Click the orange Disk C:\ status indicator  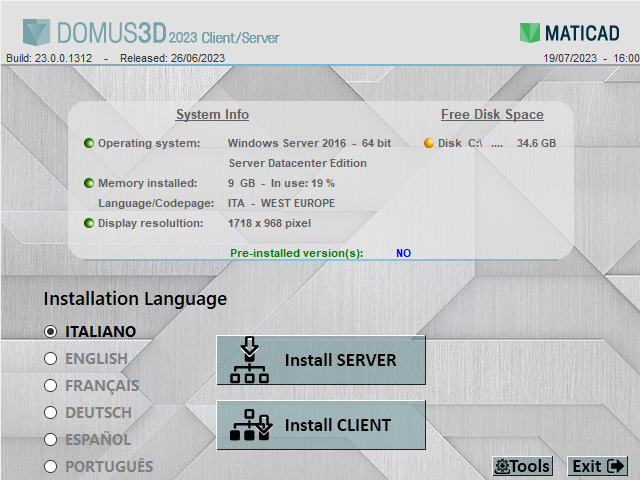click(429, 143)
